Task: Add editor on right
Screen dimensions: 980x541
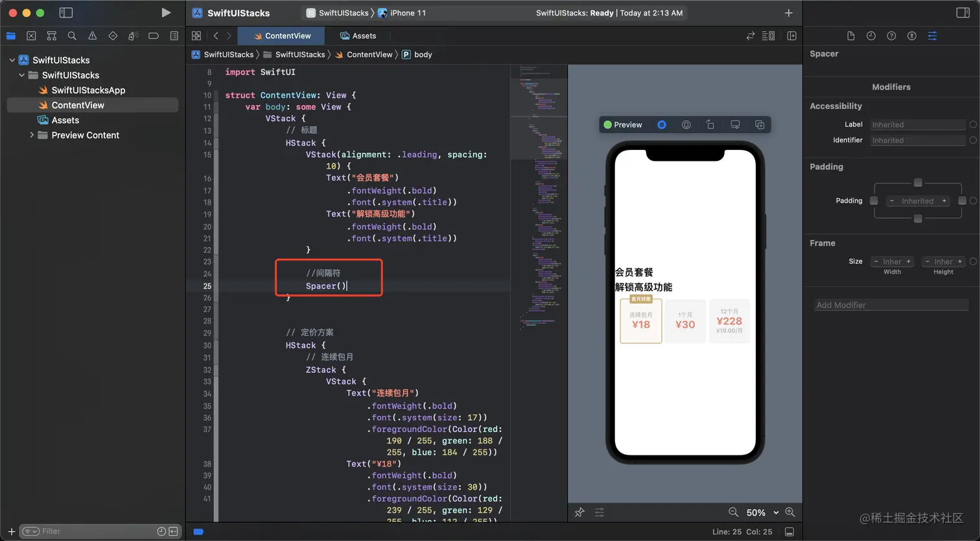Action: tap(791, 36)
